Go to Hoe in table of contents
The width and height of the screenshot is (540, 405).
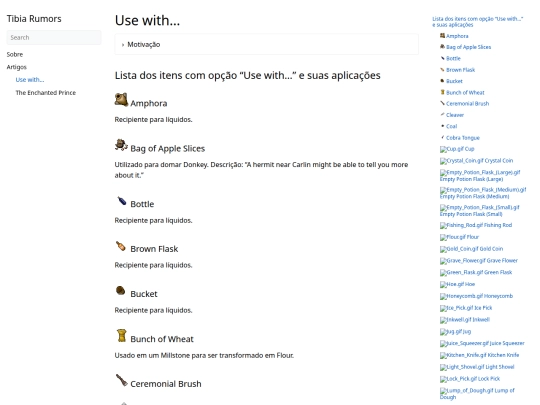pyautogui.click(x=457, y=284)
